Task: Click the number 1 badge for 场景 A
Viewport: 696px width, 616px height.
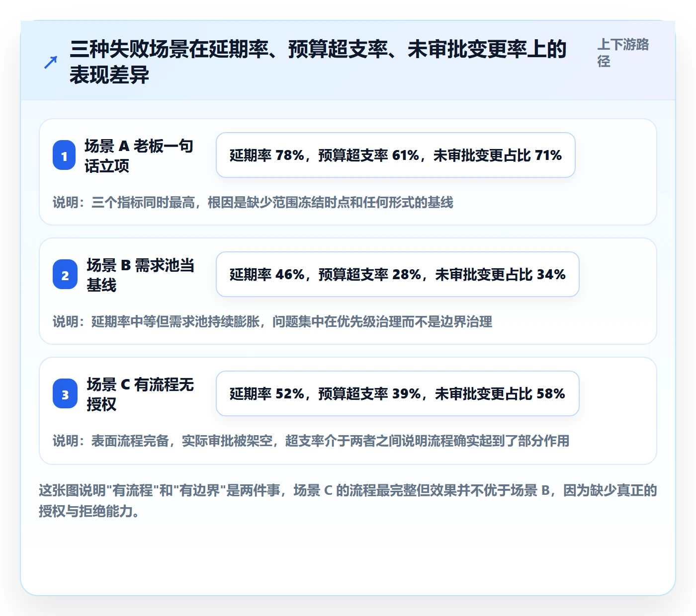Action: 64,155
